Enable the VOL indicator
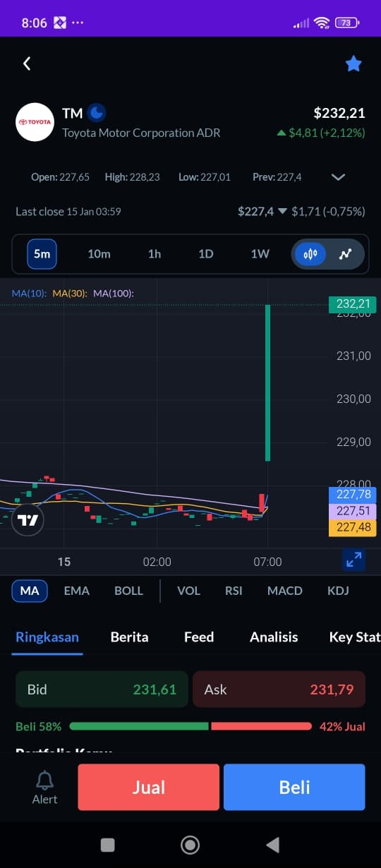381x868 pixels. pyautogui.click(x=188, y=591)
